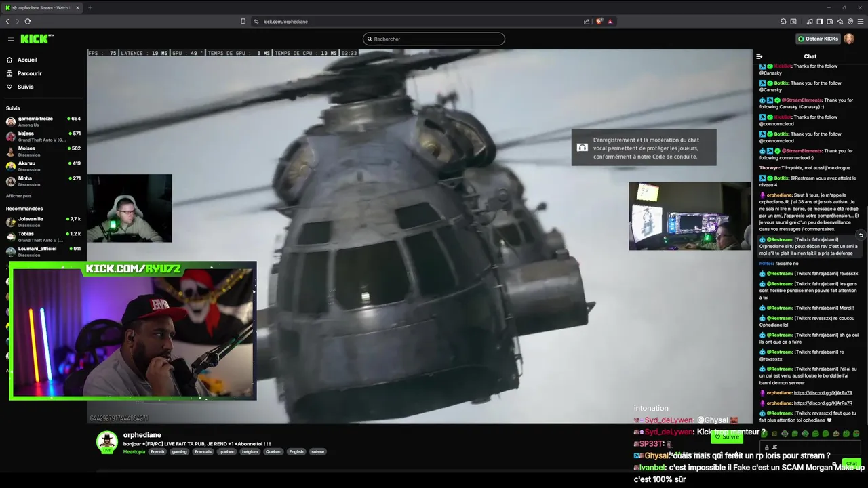Click the Obtenir KICKs button
This screenshot has width=868, height=488.
point(818,39)
